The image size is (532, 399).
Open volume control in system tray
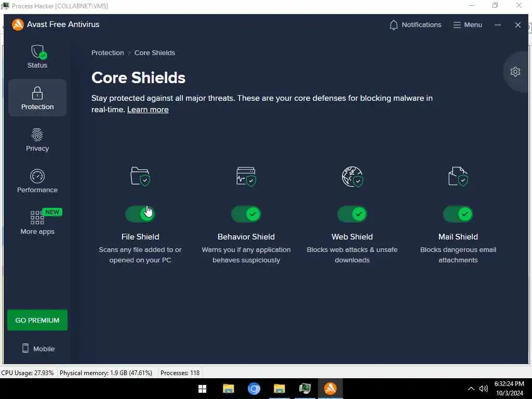pyautogui.click(x=483, y=389)
